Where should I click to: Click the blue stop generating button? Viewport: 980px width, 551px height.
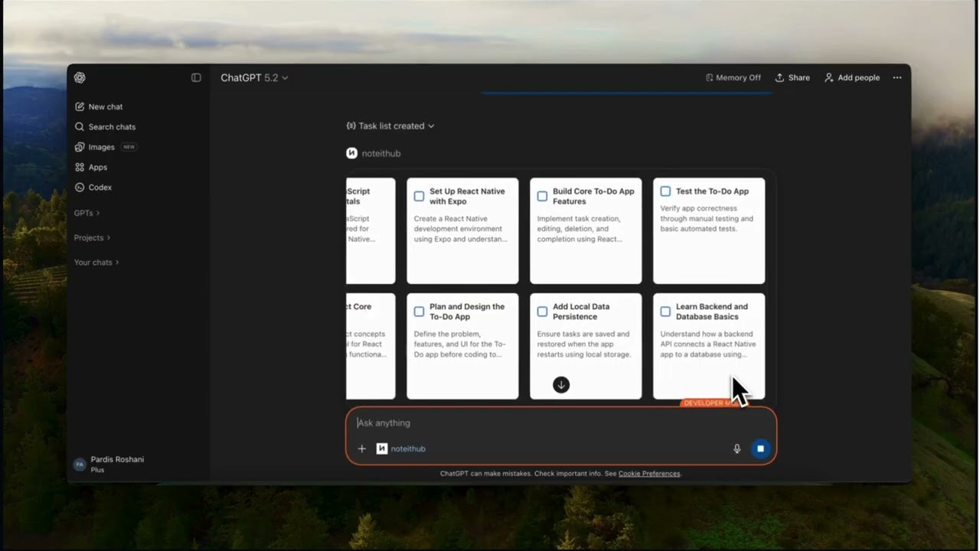click(760, 448)
